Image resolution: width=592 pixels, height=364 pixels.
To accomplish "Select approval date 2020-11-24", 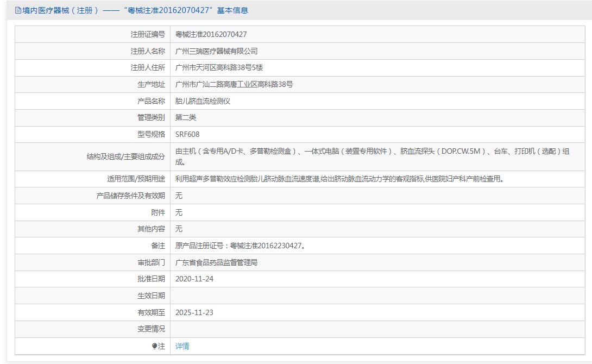I will (194, 279).
